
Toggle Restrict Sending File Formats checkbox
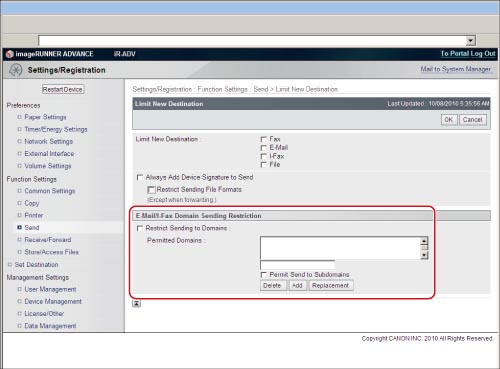[x=151, y=190]
